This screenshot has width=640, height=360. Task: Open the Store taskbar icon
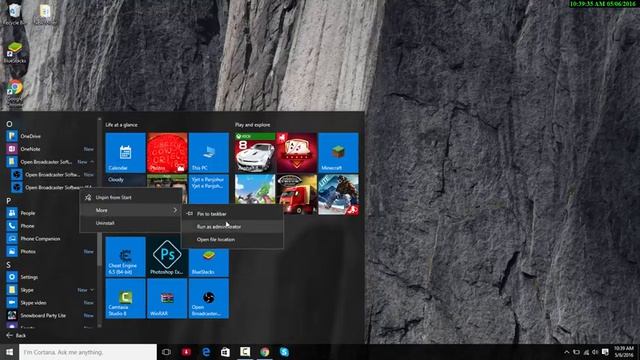[225, 352]
